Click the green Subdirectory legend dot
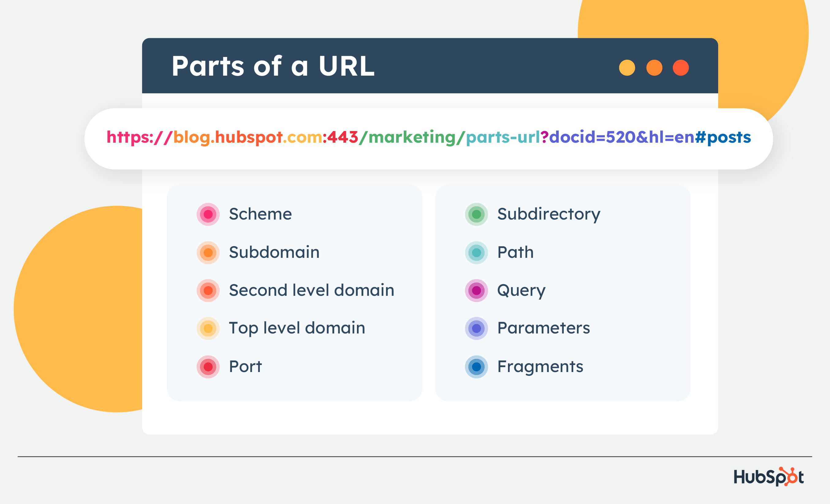 click(x=476, y=214)
